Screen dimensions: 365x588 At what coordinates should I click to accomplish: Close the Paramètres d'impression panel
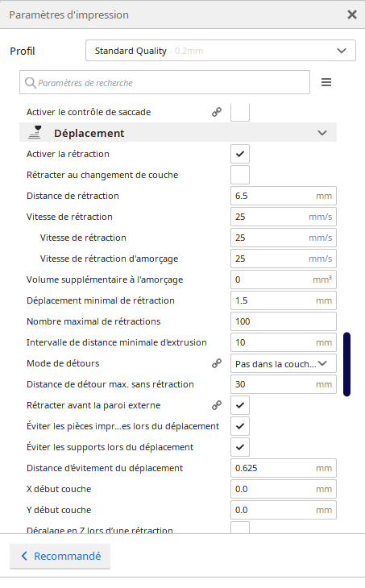[x=352, y=14]
